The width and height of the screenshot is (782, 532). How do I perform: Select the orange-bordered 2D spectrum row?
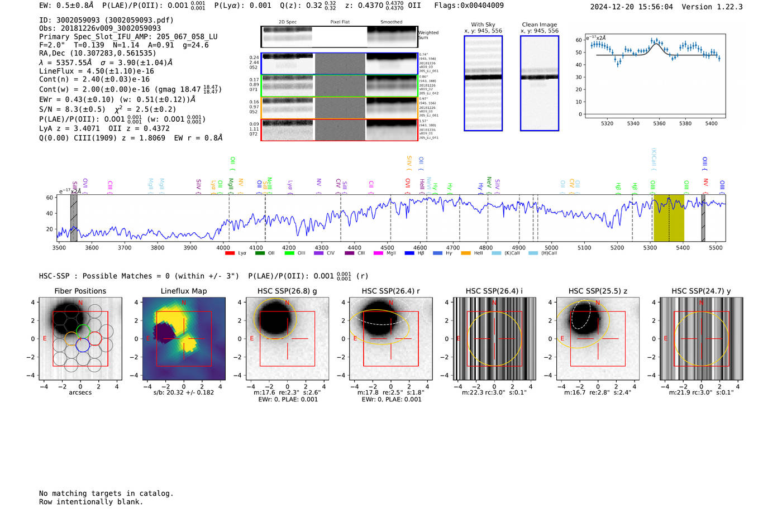click(x=340, y=108)
